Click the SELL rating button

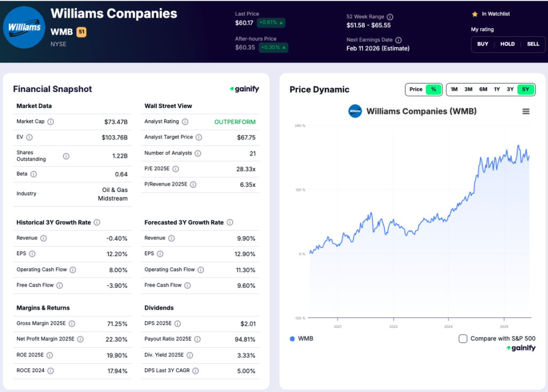(x=533, y=44)
